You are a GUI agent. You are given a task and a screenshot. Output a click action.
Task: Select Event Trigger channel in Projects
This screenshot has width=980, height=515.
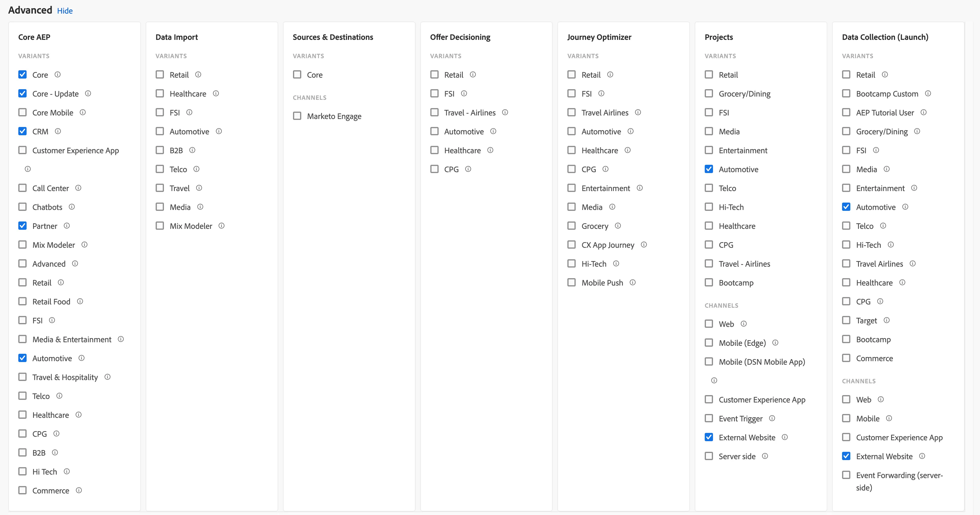(709, 418)
